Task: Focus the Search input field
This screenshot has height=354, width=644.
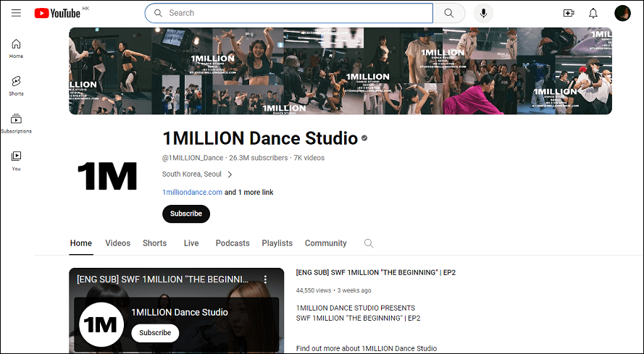Action: pos(289,13)
